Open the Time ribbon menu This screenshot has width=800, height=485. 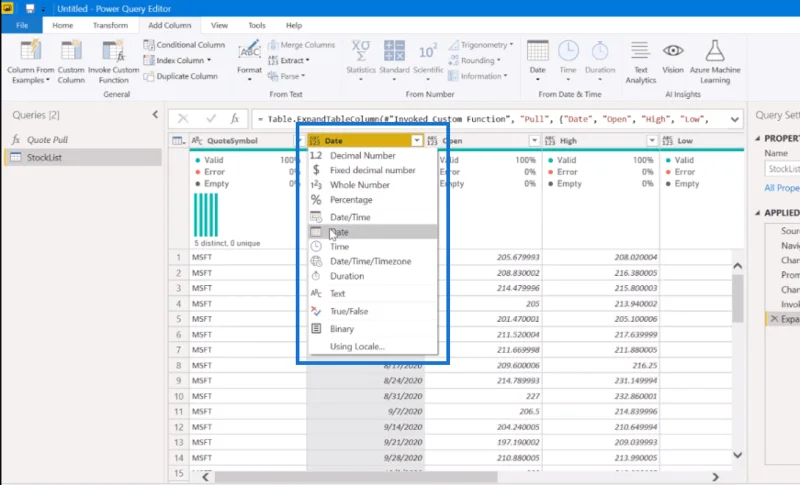[x=568, y=61]
